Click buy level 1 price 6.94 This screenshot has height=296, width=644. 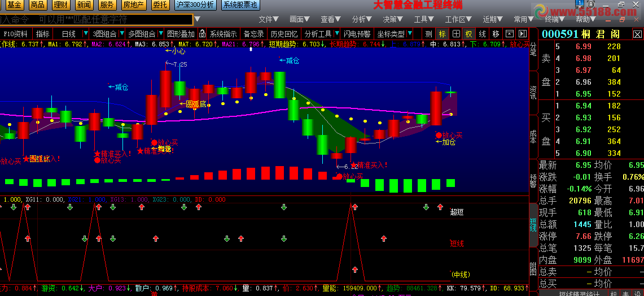point(583,106)
